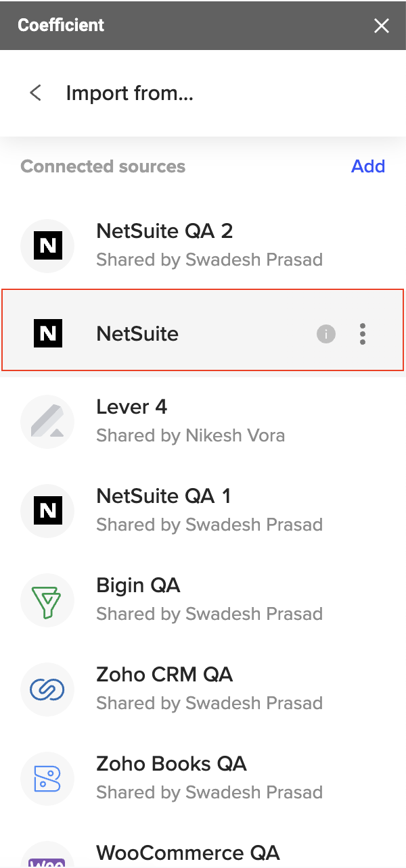Click the NetSuite QA 1 logo icon
The image size is (406, 868).
pos(47,510)
